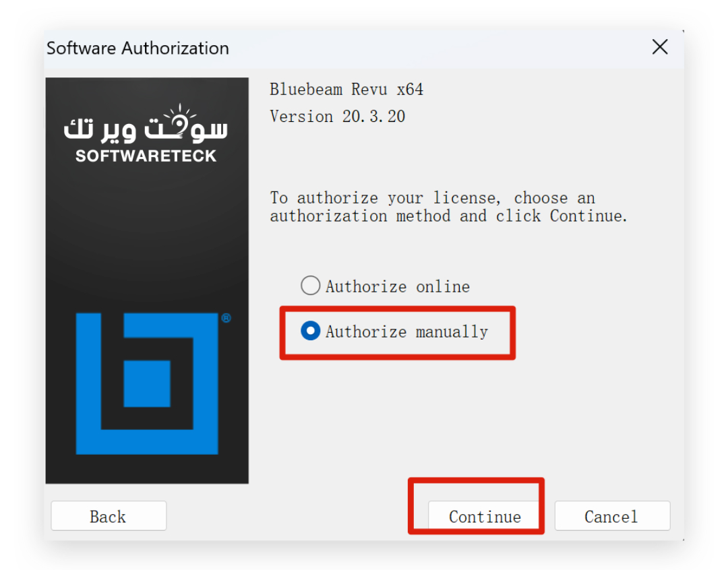The height and width of the screenshot is (570, 728).
Task: Select the Authorize online radio button
Action: [x=310, y=286]
